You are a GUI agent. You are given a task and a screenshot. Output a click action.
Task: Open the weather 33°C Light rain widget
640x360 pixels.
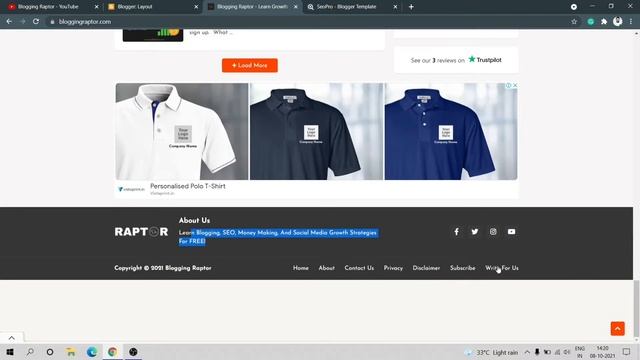click(x=491, y=352)
